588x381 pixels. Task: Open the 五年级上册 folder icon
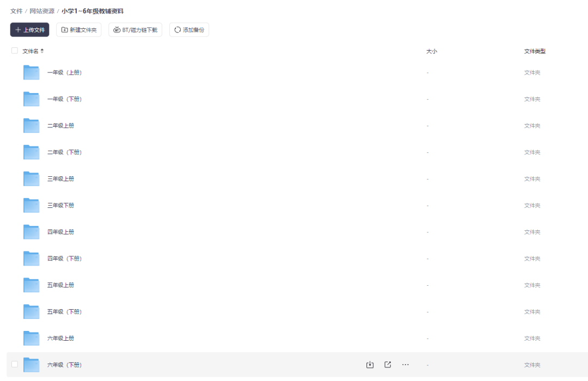coord(32,285)
